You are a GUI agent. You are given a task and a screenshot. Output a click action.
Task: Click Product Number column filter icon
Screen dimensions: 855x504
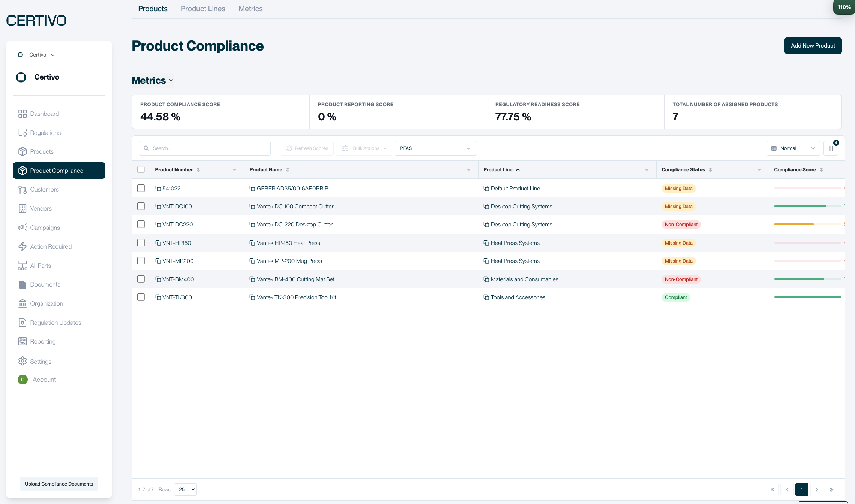235,170
